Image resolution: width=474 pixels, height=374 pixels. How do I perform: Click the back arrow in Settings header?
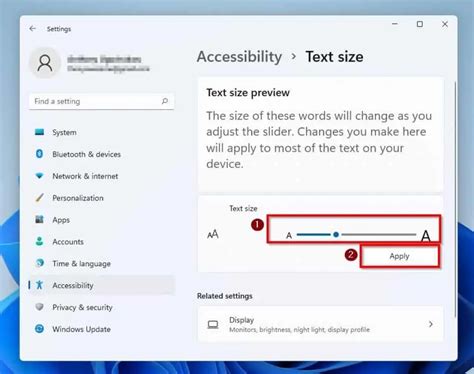point(32,29)
